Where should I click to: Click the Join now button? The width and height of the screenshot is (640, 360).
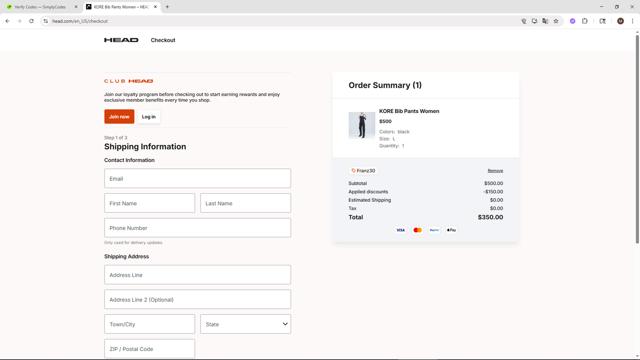(119, 117)
